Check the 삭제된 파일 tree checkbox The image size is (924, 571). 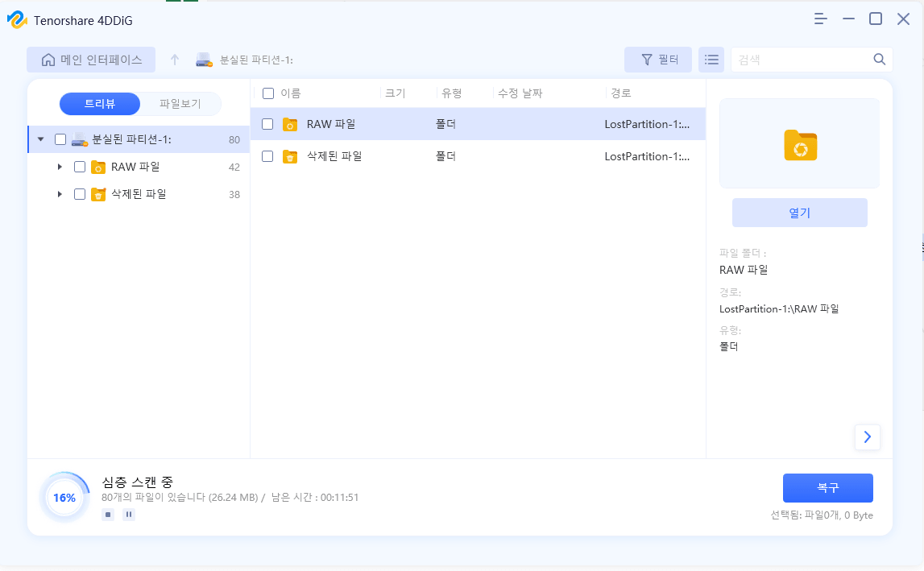coord(80,194)
